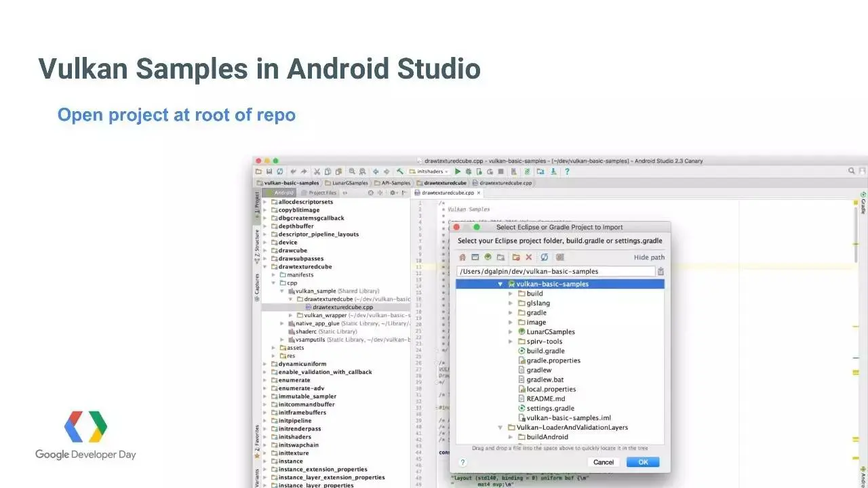Select gradlew.bat in the dialog tree
This screenshot has width=868, height=488.
pos(540,380)
